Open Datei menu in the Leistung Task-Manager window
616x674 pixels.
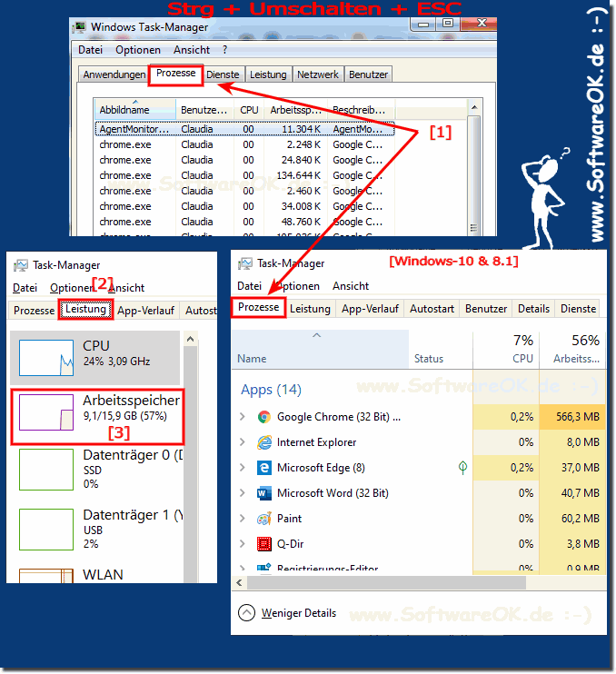[x=25, y=288]
